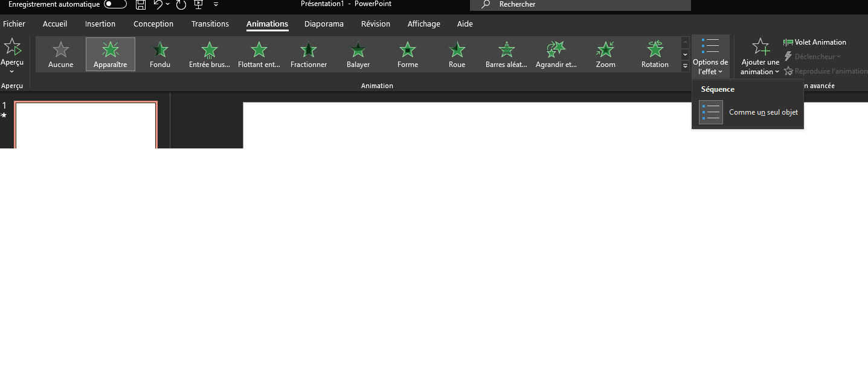Select slide 1 thumbnail

click(x=86, y=125)
